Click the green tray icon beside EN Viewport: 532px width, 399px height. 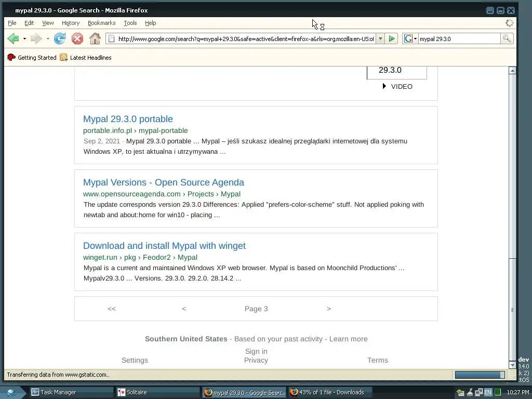pos(497,392)
